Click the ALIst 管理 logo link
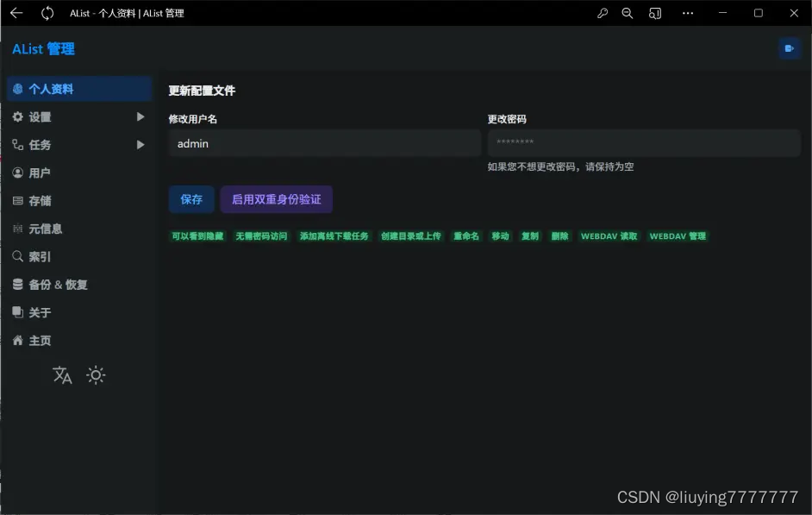Screen dimensions: 812x515 (43, 48)
